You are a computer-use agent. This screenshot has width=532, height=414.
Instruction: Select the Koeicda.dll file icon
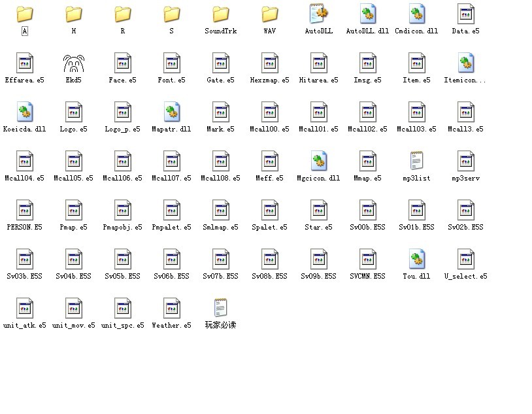click(x=25, y=112)
